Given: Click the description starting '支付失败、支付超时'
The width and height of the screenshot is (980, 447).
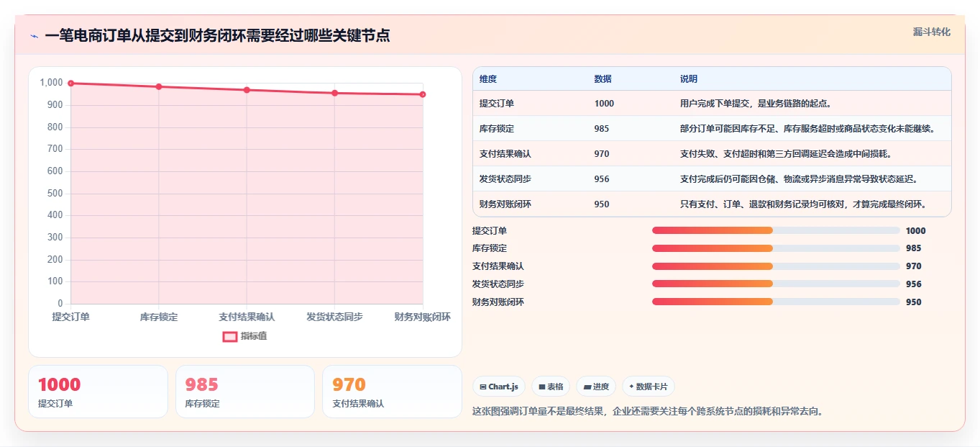Looking at the screenshot, I should (x=787, y=154).
